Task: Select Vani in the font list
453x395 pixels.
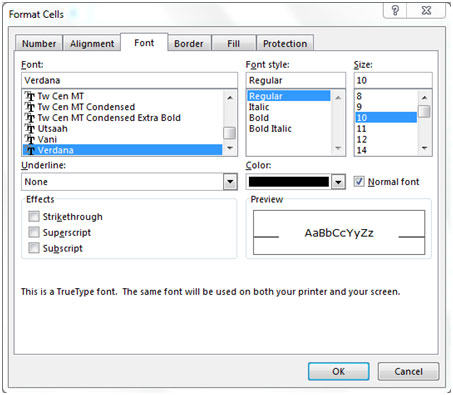Action: tap(122, 139)
